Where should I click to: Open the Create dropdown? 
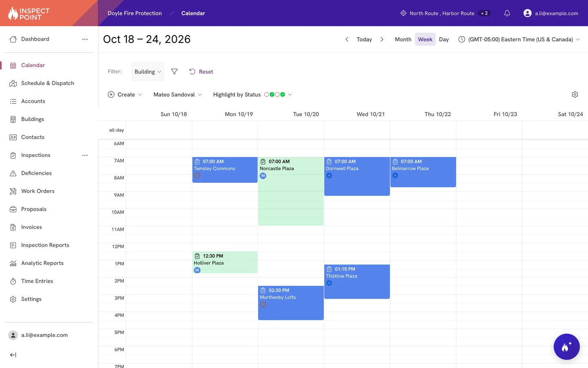(x=125, y=94)
